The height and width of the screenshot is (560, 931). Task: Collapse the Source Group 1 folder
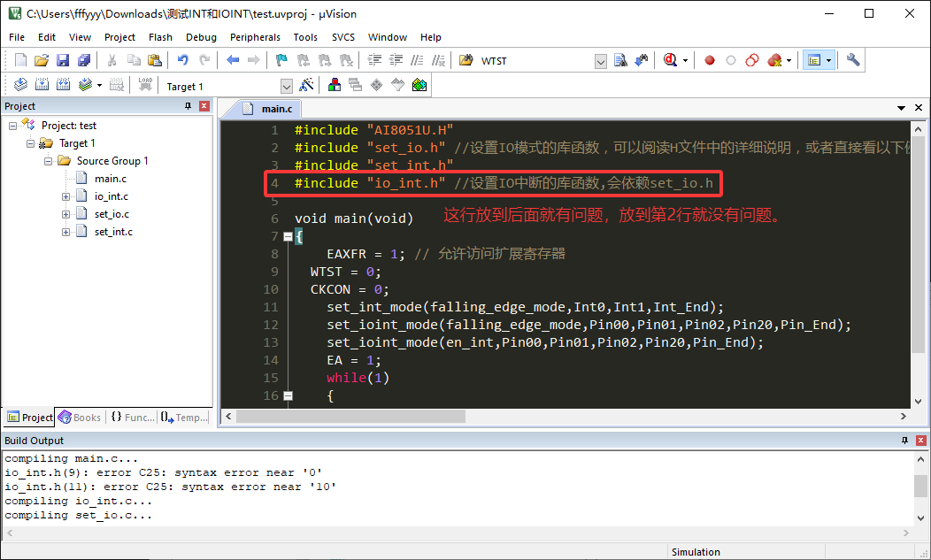click(48, 161)
